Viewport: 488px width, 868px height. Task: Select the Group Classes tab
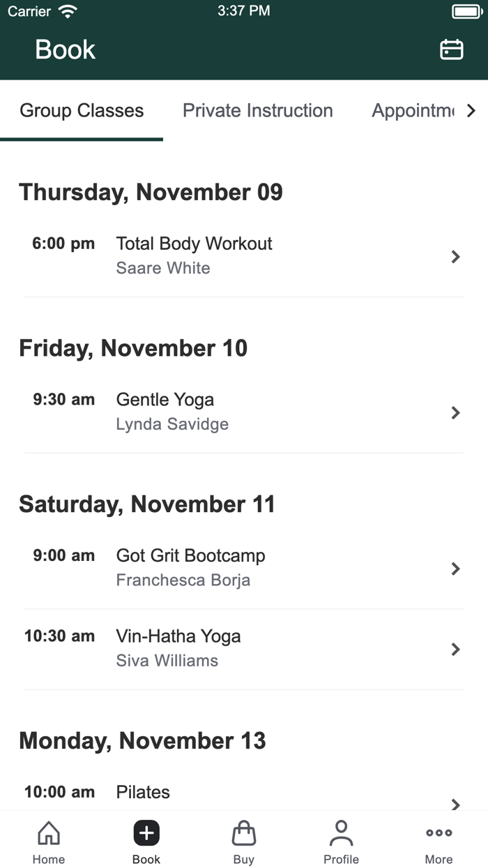coord(82,110)
